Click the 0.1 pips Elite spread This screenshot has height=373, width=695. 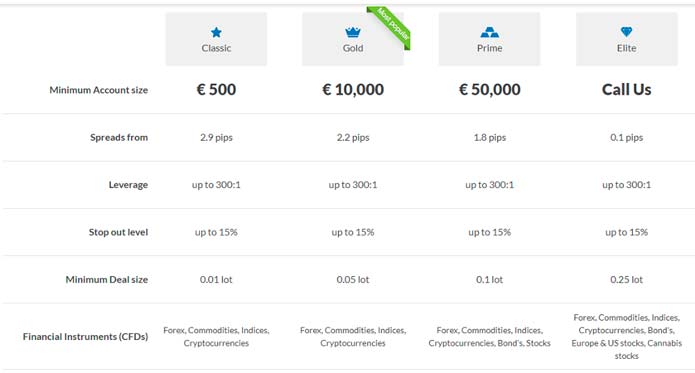coord(626,137)
